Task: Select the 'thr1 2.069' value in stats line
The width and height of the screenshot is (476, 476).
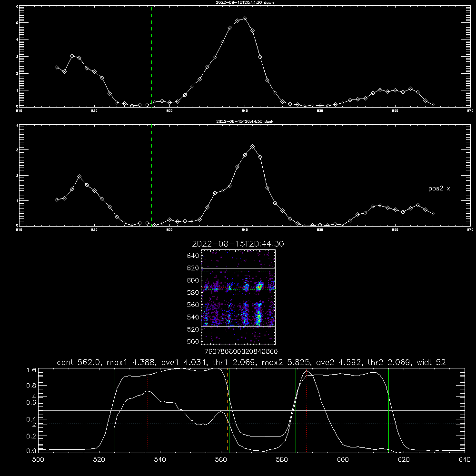Action: pos(233,362)
